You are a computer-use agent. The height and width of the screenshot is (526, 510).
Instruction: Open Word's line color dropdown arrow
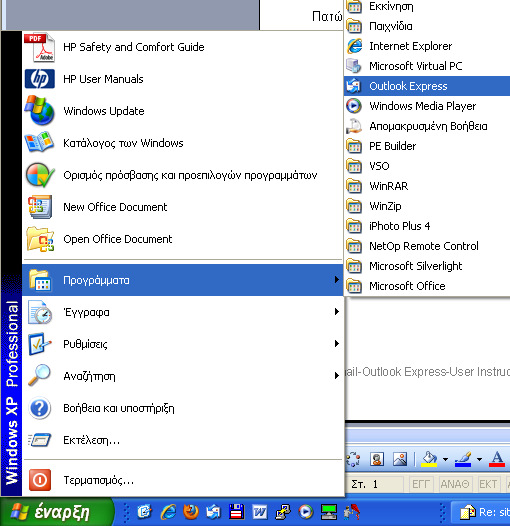point(479,459)
